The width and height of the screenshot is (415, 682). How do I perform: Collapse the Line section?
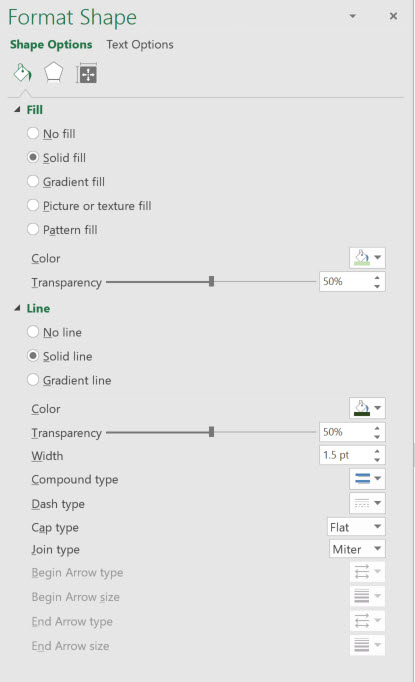coord(17,308)
